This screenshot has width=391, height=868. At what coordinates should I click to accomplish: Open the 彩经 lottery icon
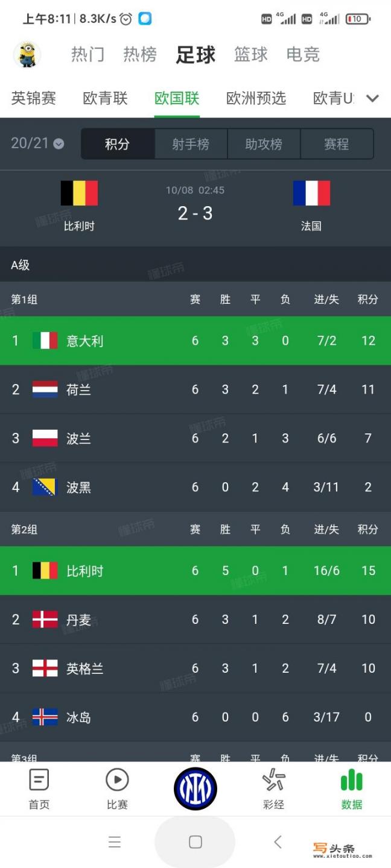(274, 780)
